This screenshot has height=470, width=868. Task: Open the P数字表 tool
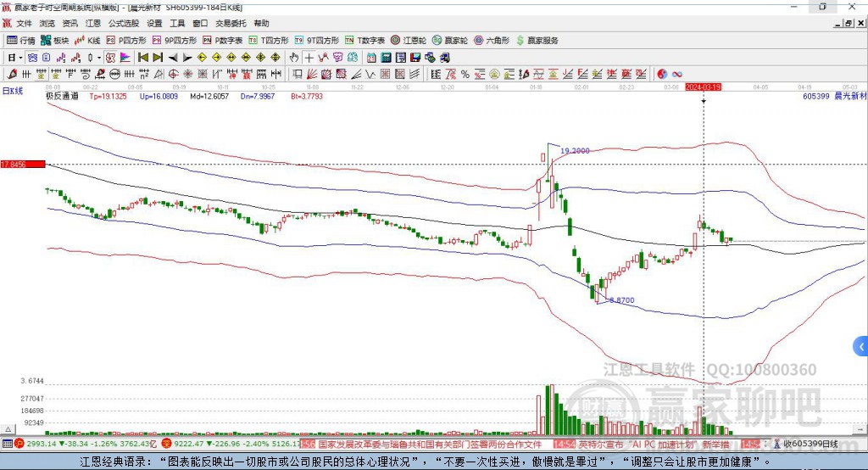223,41
